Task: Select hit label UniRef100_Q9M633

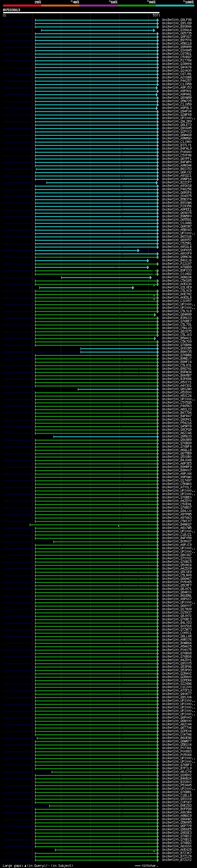Action: (x=176, y=437)
